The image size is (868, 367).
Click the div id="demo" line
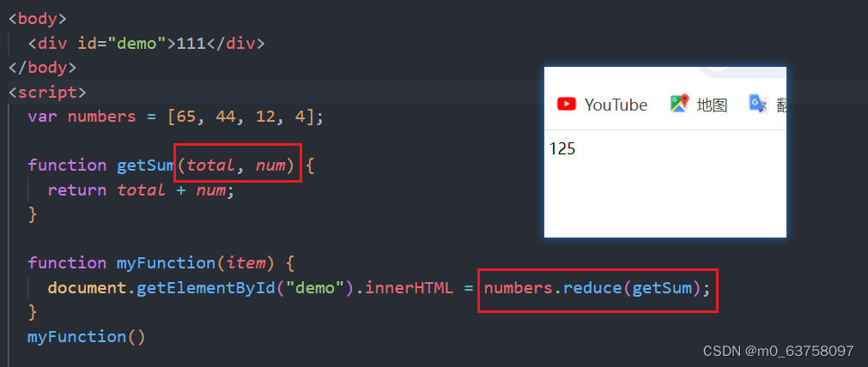point(146,43)
